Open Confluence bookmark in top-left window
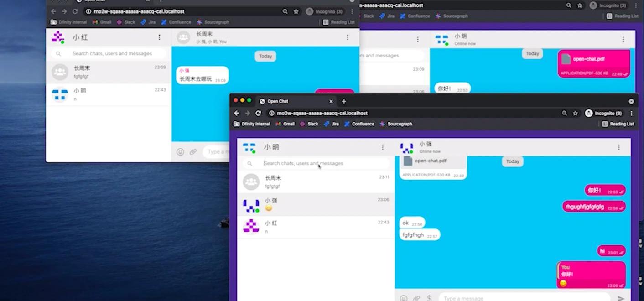Viewport: 644px width, 301px height. pyautogui.click(x=176, y=22)
